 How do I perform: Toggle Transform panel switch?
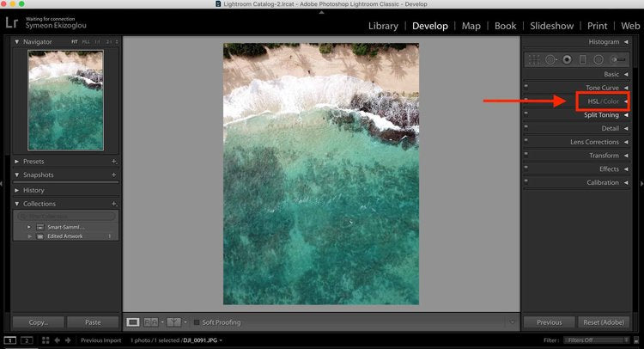526,154
